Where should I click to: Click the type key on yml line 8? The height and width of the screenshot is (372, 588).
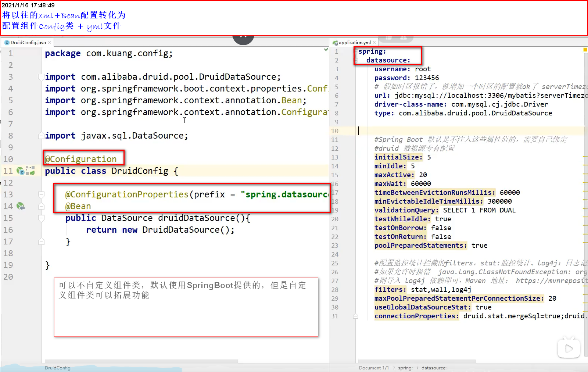point(384,113)
